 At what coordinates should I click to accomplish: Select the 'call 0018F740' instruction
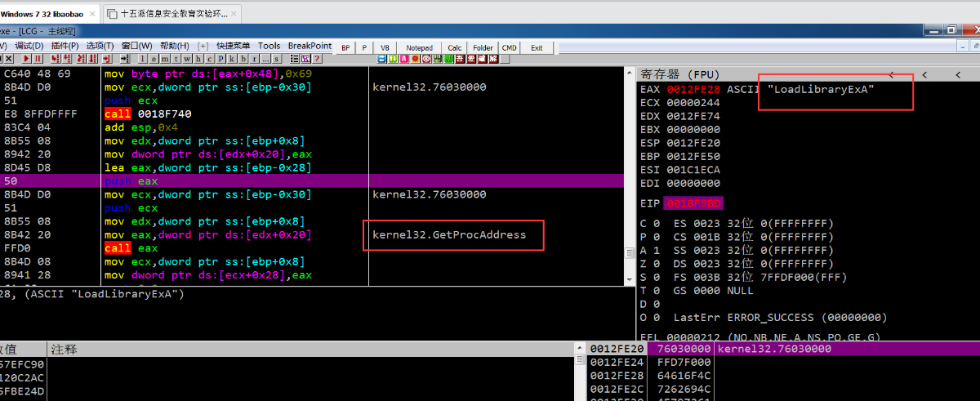(147, 114)
